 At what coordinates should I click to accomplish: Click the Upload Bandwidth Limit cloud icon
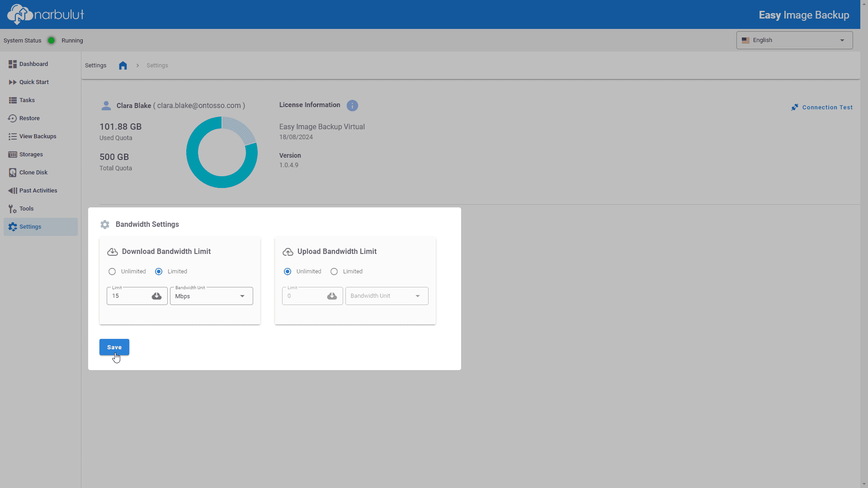[288, 252]
